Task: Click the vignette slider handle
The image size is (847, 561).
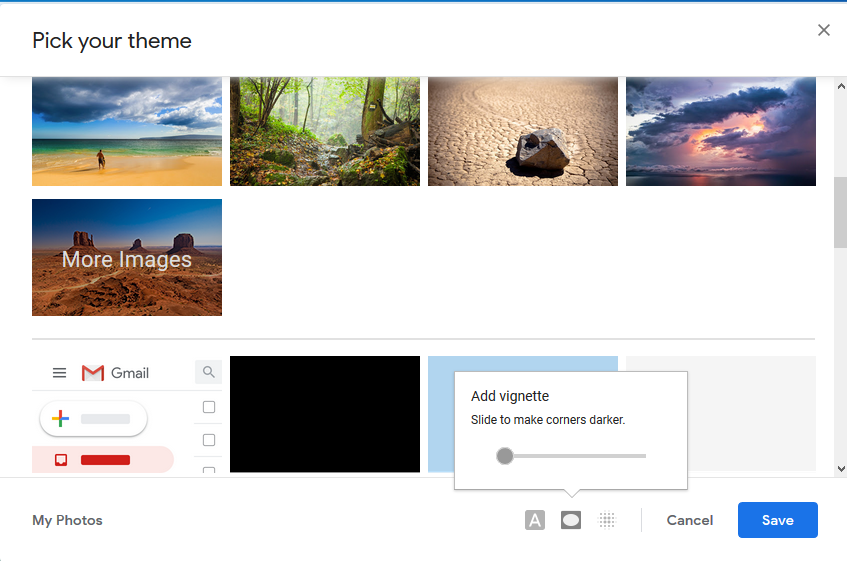Action: pyautogui.click(x=505, y=456)
